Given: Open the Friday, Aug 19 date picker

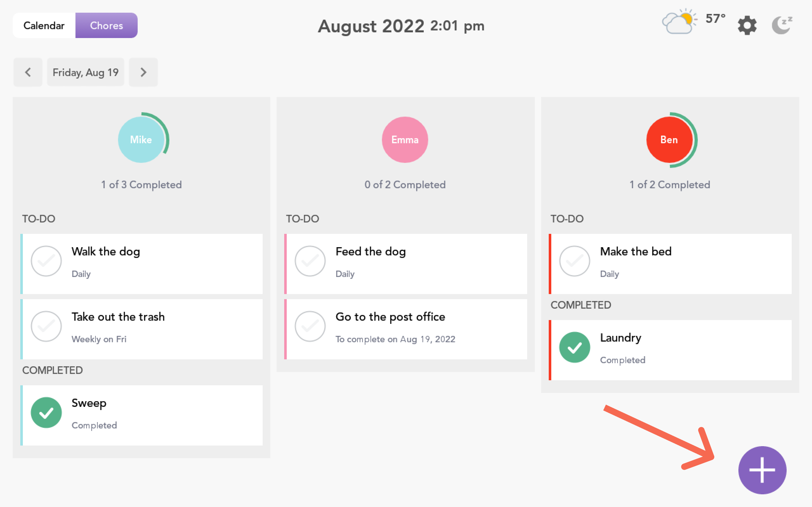Looking at the screenshot, I should [x=86, y=72].
